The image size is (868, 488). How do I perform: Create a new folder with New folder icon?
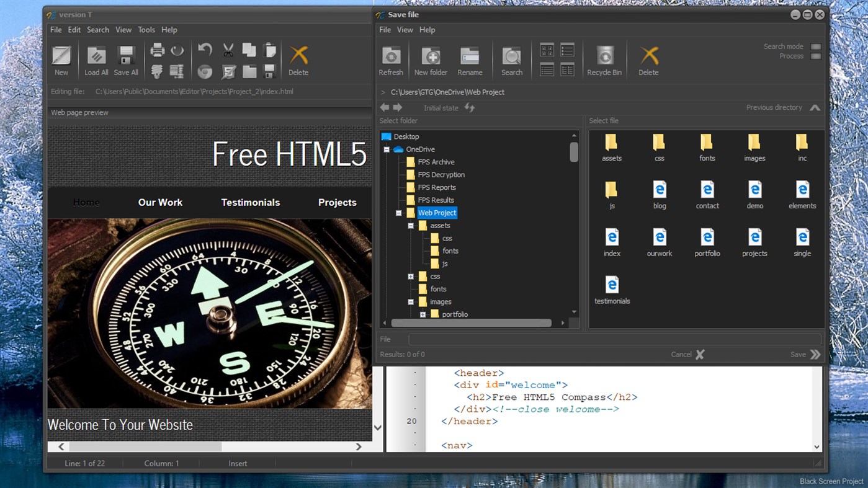pos(431,56)
